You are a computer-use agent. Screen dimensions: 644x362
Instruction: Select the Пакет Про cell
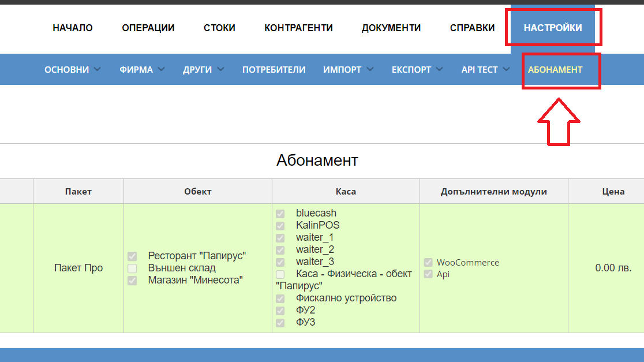click(x=78, y=268)
